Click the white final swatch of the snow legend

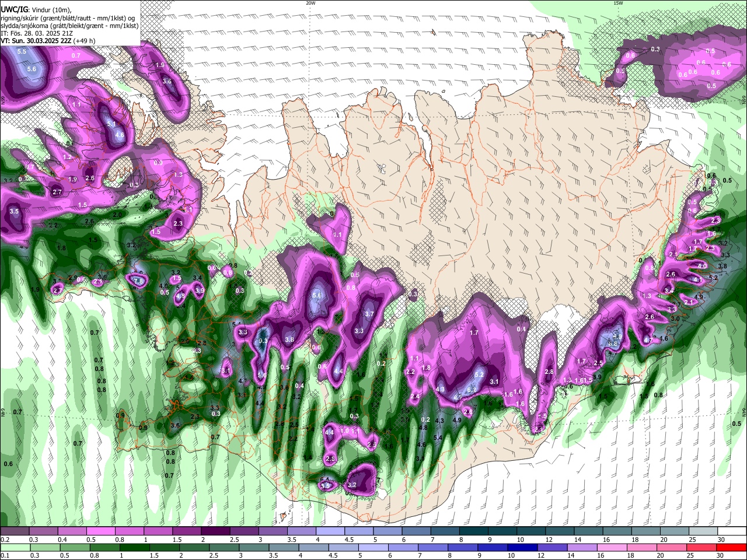click(x=732, y=531)
